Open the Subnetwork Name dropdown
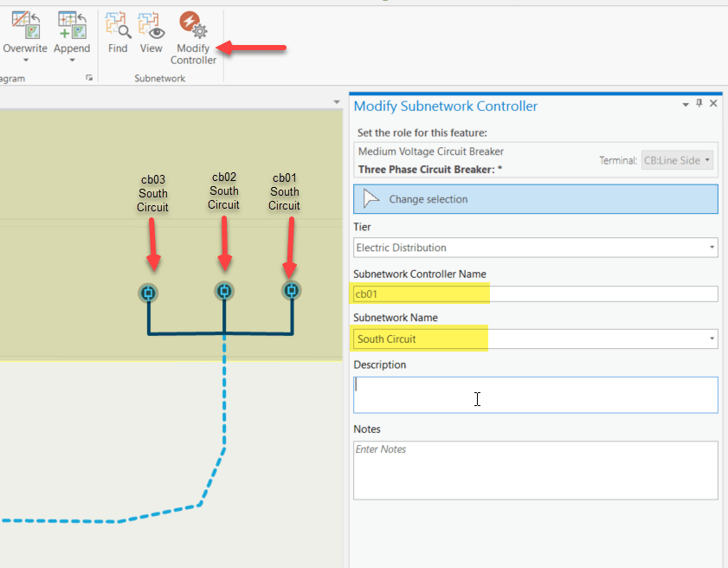The image size is (728, 568). [x=712, y=339]
